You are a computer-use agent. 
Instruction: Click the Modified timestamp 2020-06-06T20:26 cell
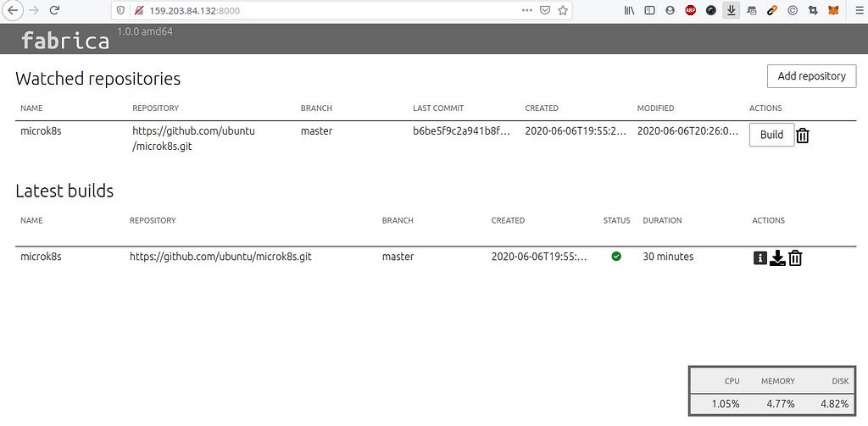(688, 131)
